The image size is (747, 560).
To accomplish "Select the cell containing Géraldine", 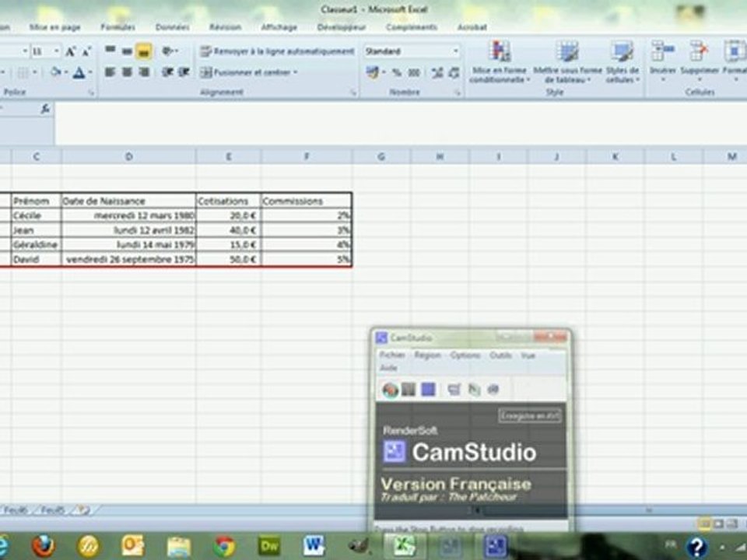I will tap(37, 245).
